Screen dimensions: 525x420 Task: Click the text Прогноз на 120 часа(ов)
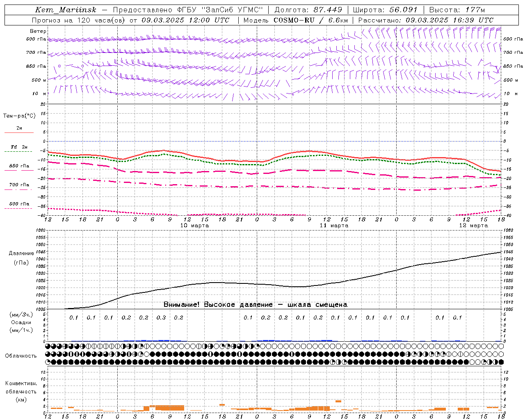coord(78,20)
